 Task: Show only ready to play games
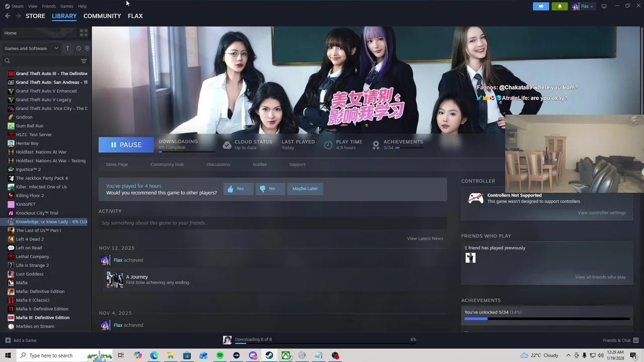(87, 48)
